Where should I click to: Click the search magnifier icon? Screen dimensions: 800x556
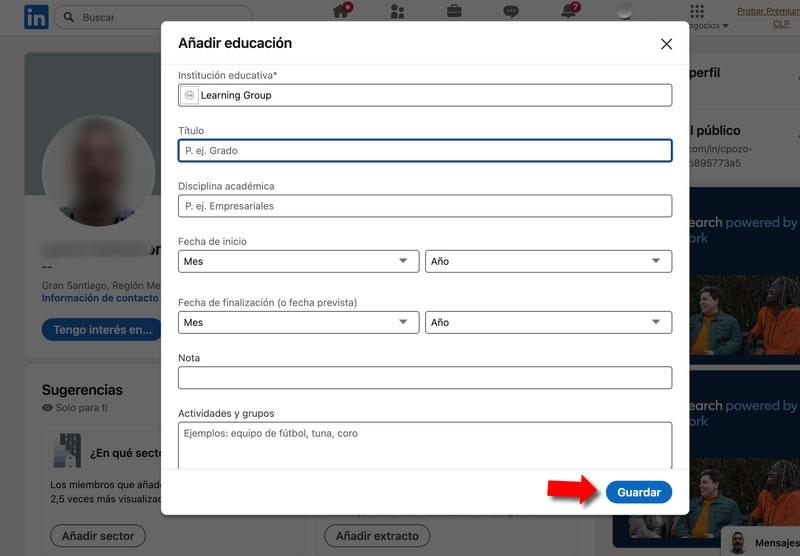click(x=68, y=17)
